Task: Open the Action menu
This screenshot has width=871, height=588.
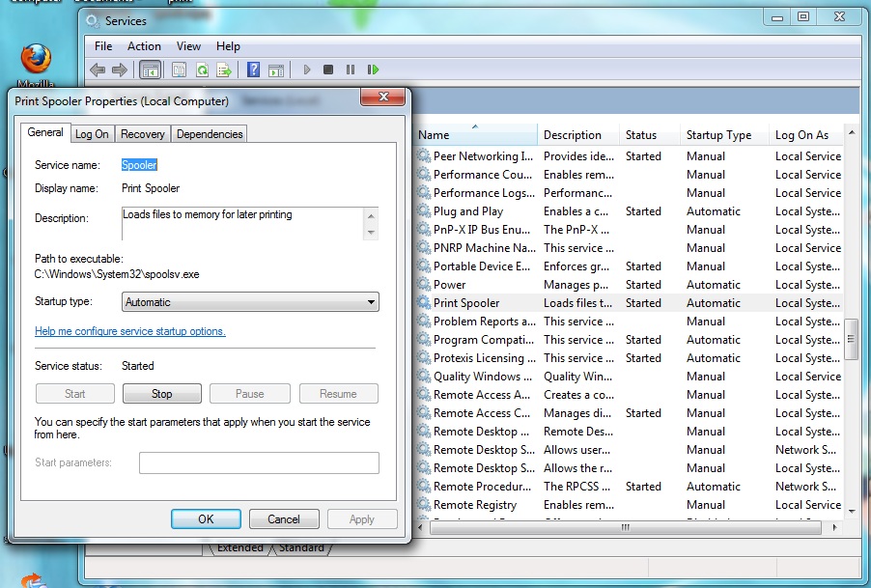Action: click(144, 45)
